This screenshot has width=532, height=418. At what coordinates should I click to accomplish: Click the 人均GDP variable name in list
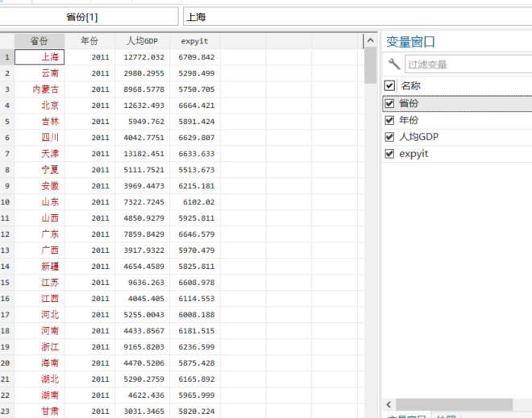click(x=418, y=137)
